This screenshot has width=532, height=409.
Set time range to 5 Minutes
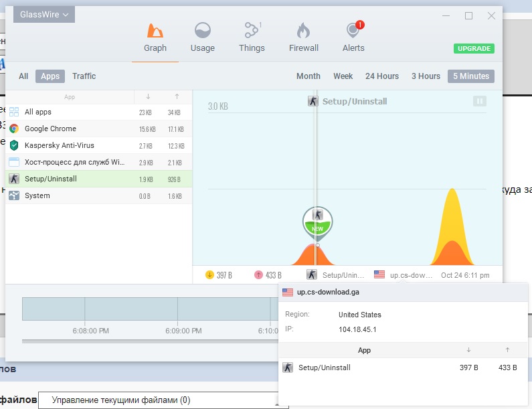(471, 76)
